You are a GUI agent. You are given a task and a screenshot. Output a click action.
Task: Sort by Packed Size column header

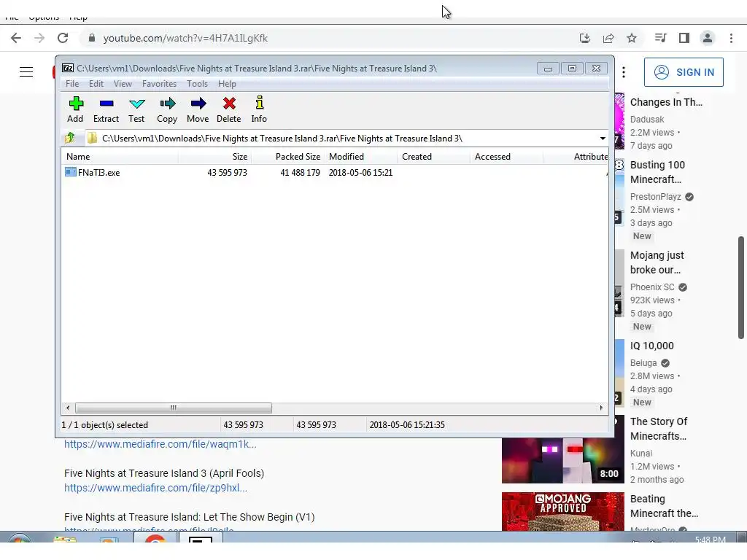click(x=287, y=157)
